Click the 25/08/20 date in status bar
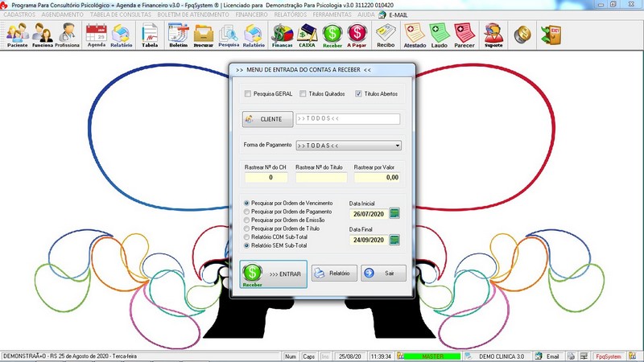The width and height of the screenshot is (644, 362). point(350,356)
